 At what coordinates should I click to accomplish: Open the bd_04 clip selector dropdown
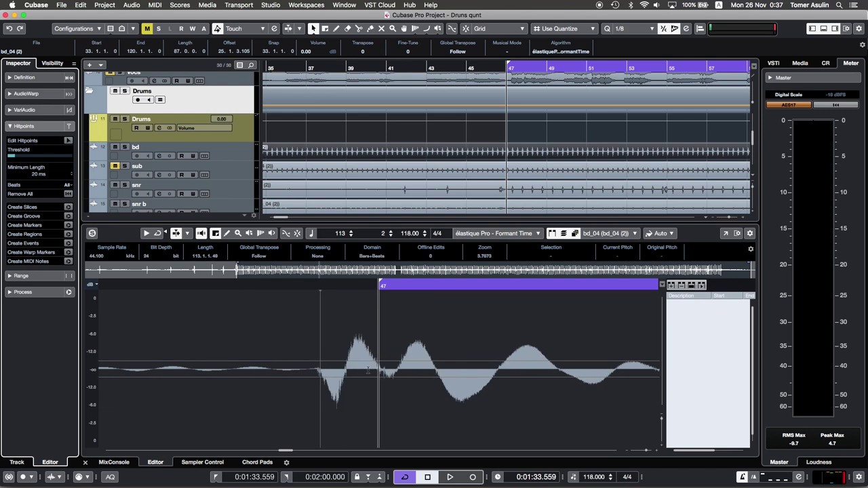point(610,233)
